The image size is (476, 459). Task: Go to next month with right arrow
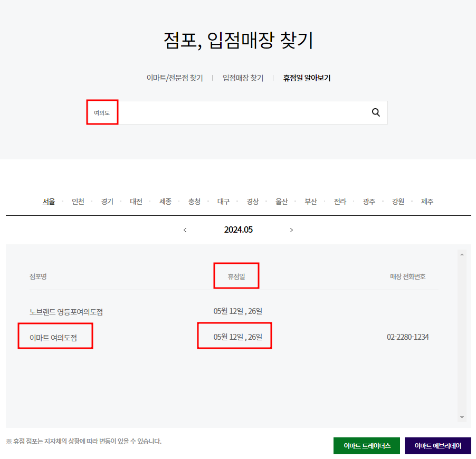click(291, 230)
